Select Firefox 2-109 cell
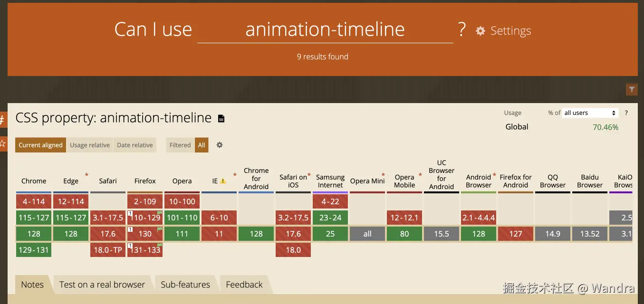644x304 pixels. [x=145, y=201]
